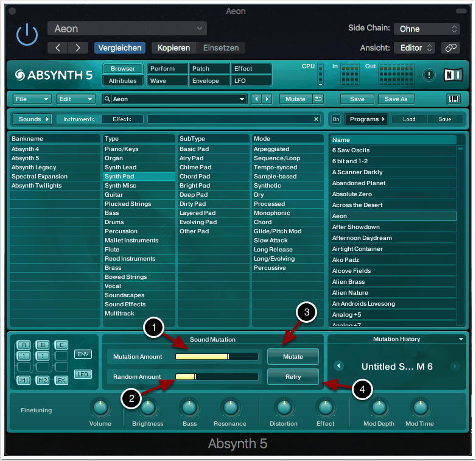This screenshot has height=461, width=476.
Task: Open the File menu dropdown
Action: pyautogui.click(x=32, y=99)
